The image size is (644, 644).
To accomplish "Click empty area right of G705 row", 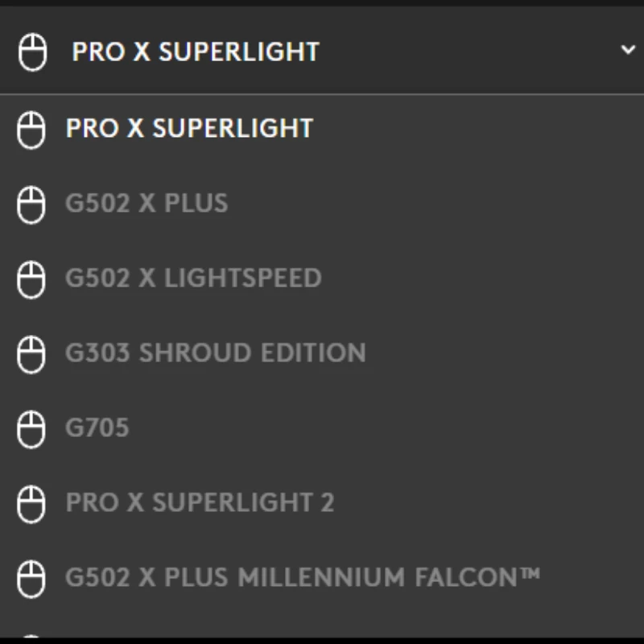I will [x=402, y=428].
